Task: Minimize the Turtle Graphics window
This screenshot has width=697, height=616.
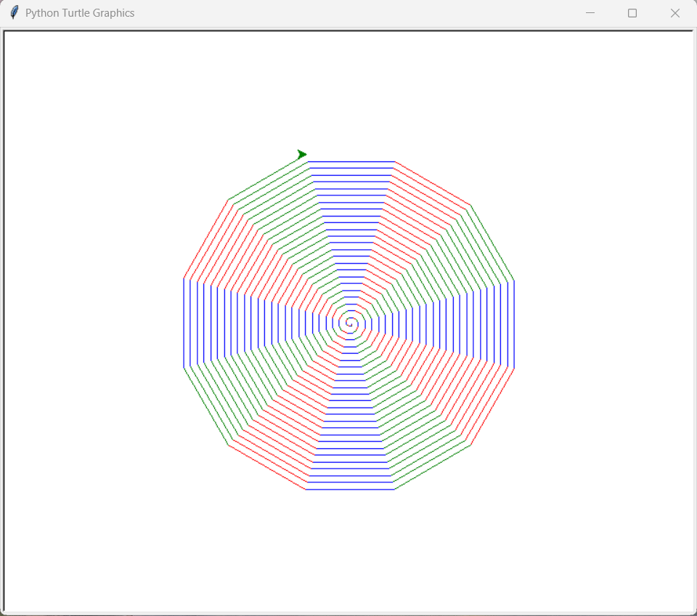Action: pyautogui.click(x=590, y=12)
